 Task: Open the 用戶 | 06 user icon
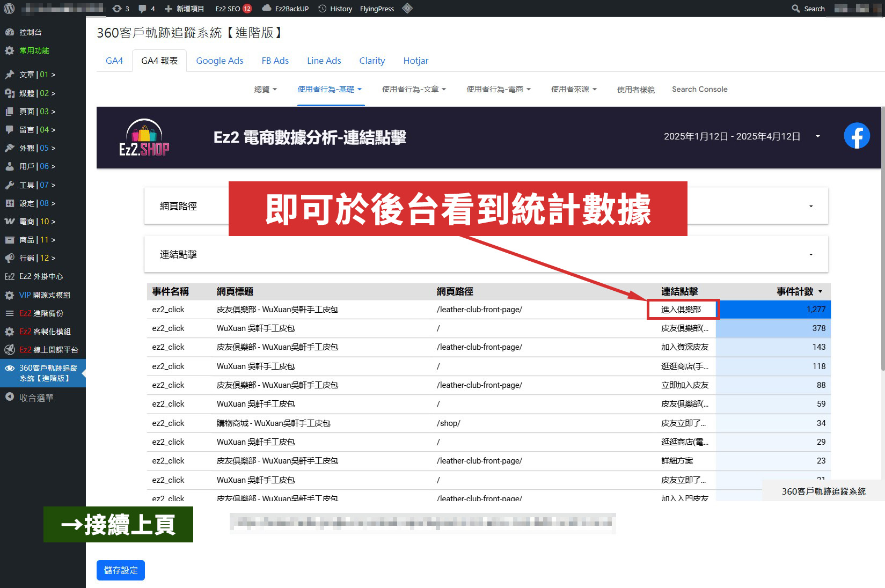point(10,166)
